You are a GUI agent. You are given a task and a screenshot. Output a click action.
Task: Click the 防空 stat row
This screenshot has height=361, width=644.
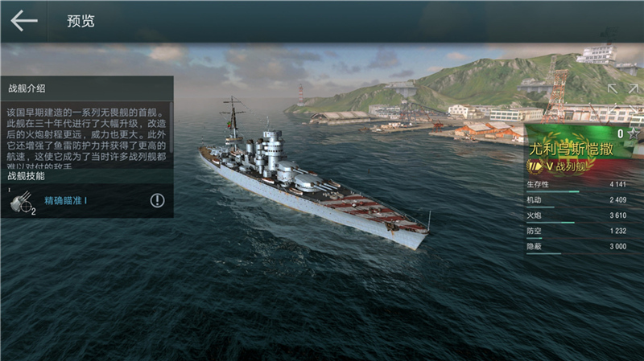point(576,232)
